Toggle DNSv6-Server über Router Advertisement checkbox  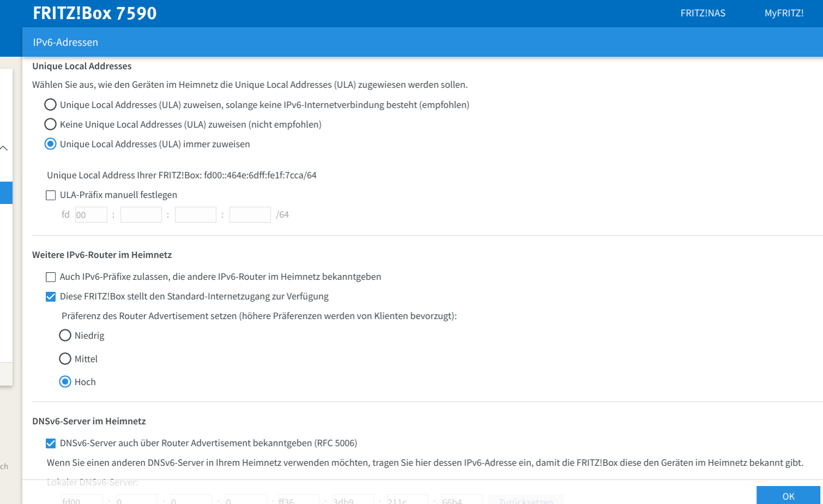click(51, 443)
